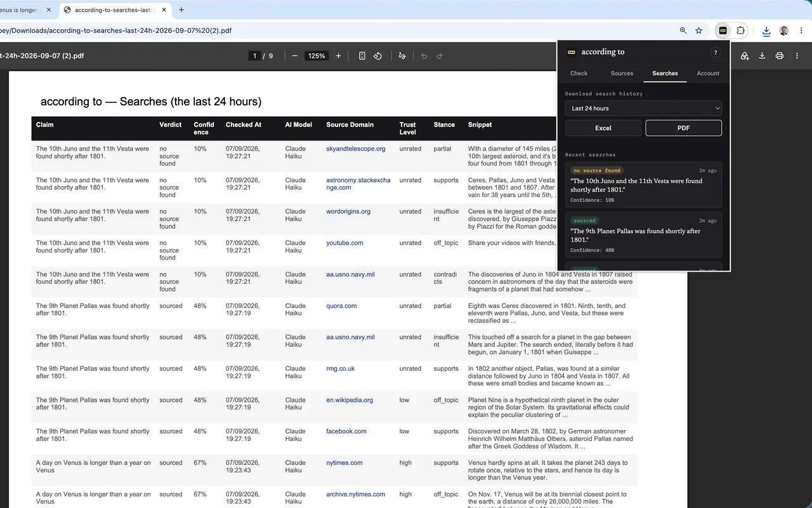The image size is (812, 508).
Task: Select the according-to-searches browser tab
Action: [115, 10]
